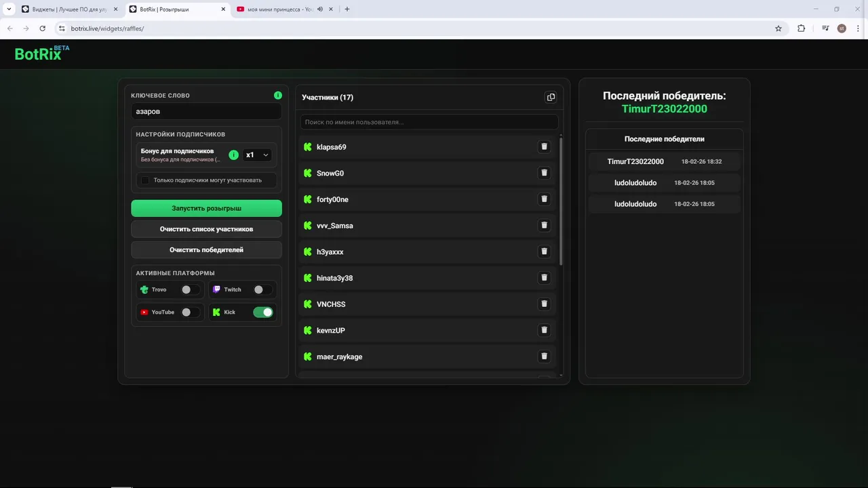Screen dimensions: 868x488
Task: Remove h3yaxxx with the trash button
Action: [544, 251]
